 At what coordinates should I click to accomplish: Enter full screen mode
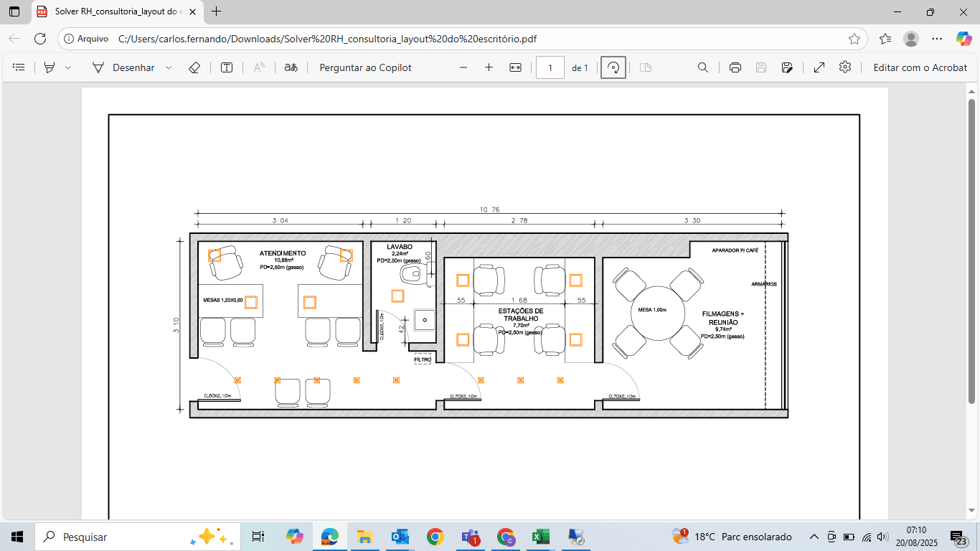pyautogui.click(x=819, y=67)
